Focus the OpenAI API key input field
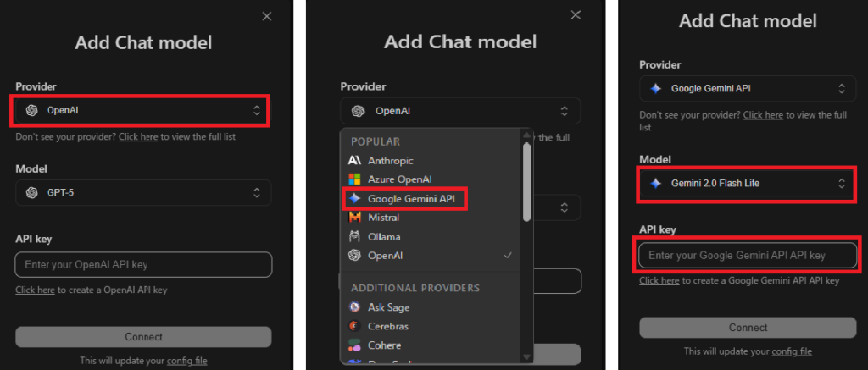The height and width of the screenshot is (370, 868). pyautogui.click(x=142, y=265)
